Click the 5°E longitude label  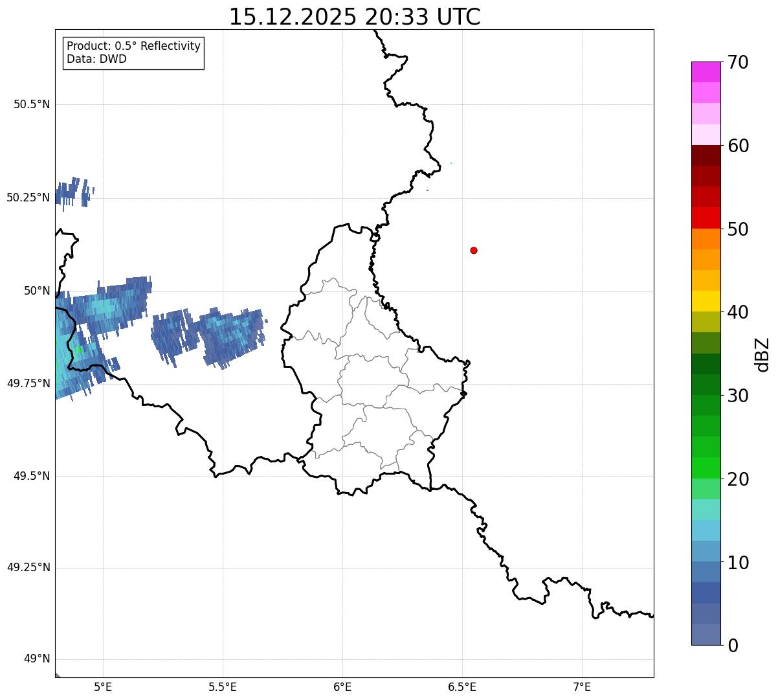103,687
